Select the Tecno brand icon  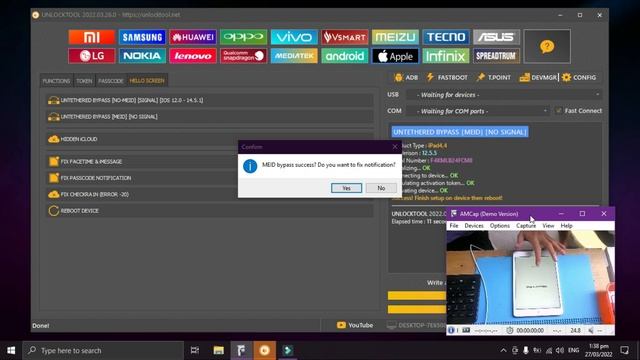[x=446, y=37]
